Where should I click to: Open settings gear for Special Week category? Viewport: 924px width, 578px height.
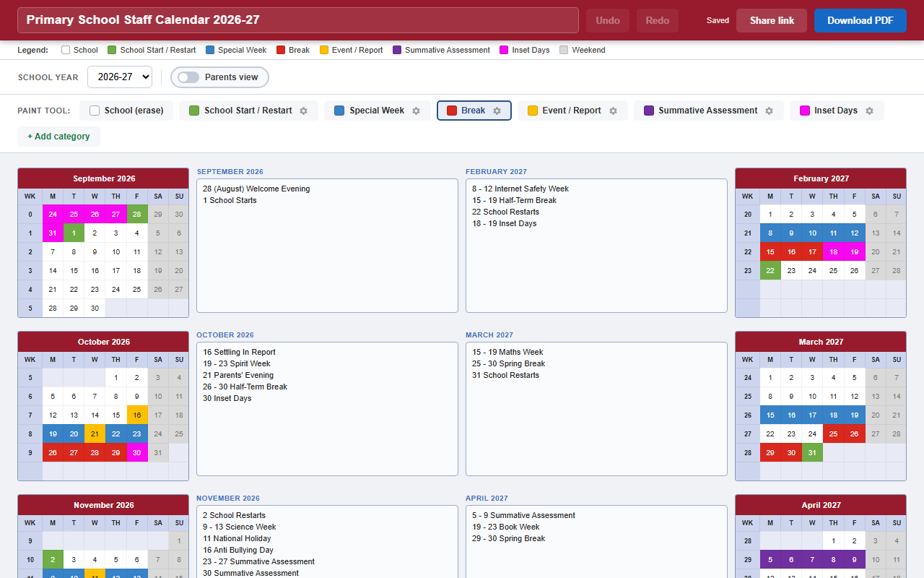click(417, 111)
